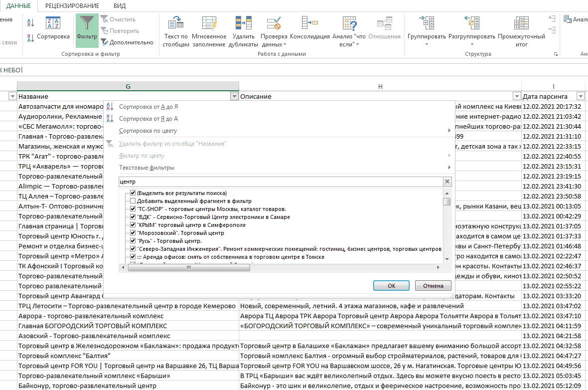588x390 pixels.
Task: Expand Анализ "что если" dropdown arrow
Action: (357, 45)
